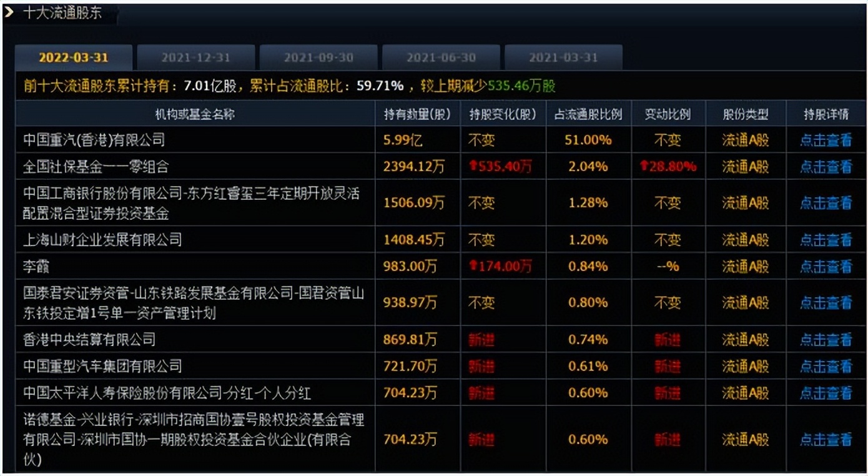Viewport: 868px width, 476px height.
Task: View 点击查看 for 中国重汽(香港)有限公司
Action: point(826,140)
